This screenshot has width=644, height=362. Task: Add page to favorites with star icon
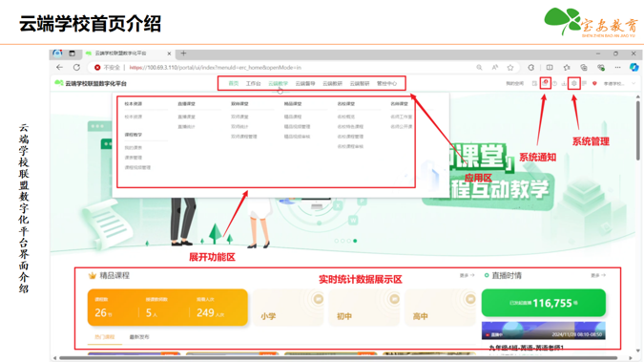[x=510, y=68]
